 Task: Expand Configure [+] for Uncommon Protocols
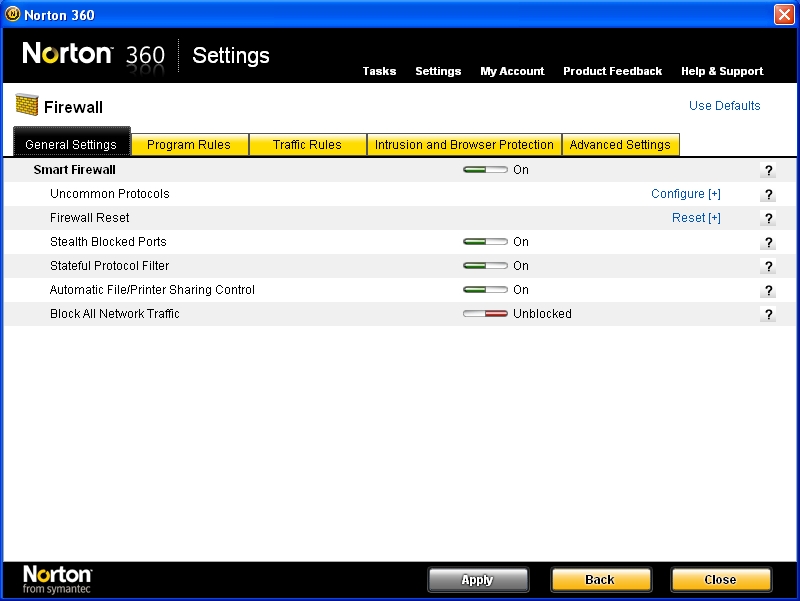(686, 194)
